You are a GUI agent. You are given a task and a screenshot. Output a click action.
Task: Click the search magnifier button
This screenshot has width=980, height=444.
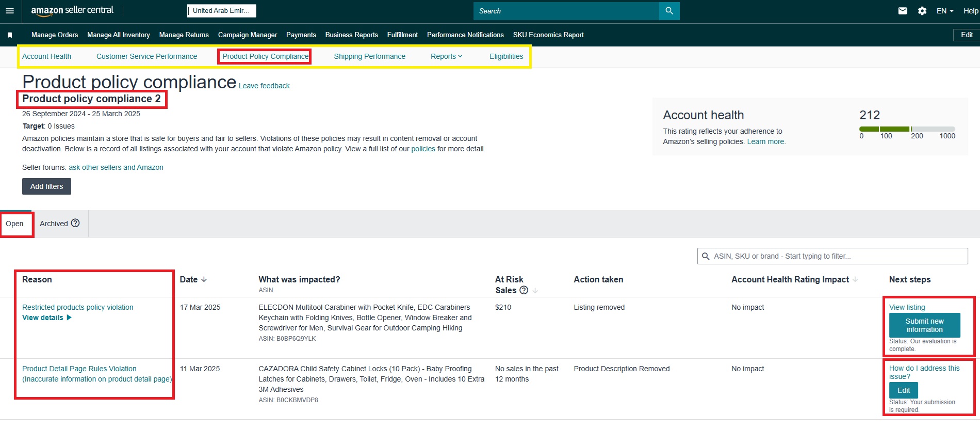(669, 11)
